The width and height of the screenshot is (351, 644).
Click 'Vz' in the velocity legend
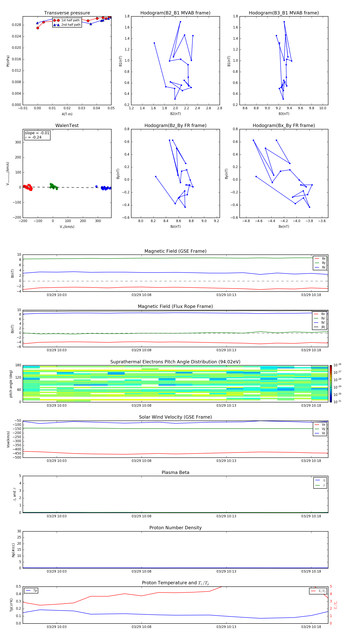click(324, 433)
